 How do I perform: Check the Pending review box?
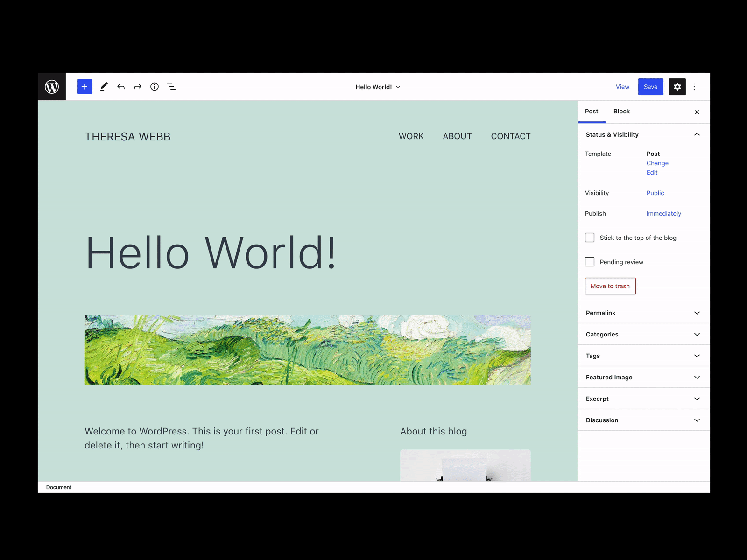[590, 262]
